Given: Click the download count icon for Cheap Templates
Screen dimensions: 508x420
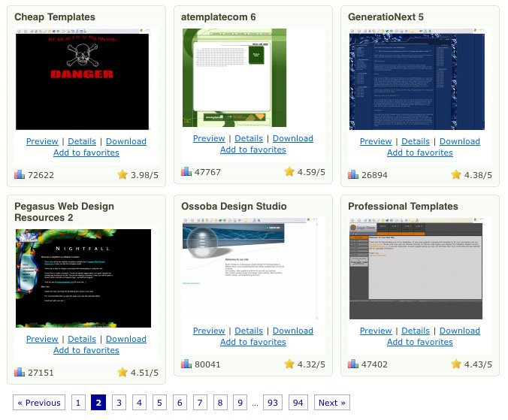Looking at the screenshot, I should click(20, 175).
